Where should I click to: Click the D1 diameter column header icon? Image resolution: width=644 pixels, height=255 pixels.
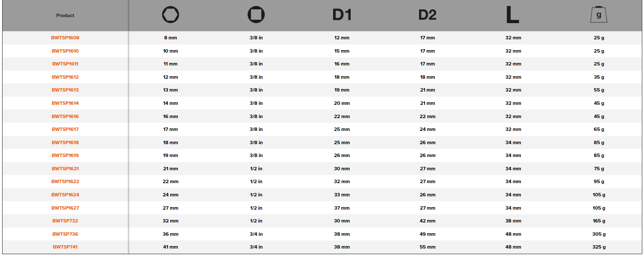click(342, 15)
